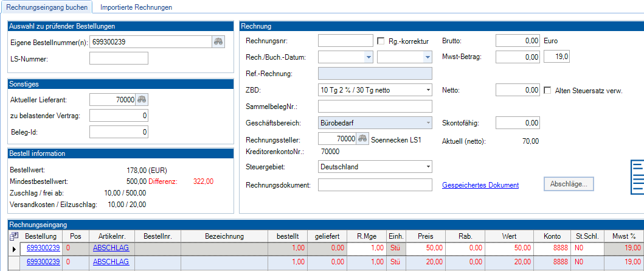
Task: Toggle Alten Steuersatz verw. checkbox
Action: pyautogui.click(x=547, y=90)
